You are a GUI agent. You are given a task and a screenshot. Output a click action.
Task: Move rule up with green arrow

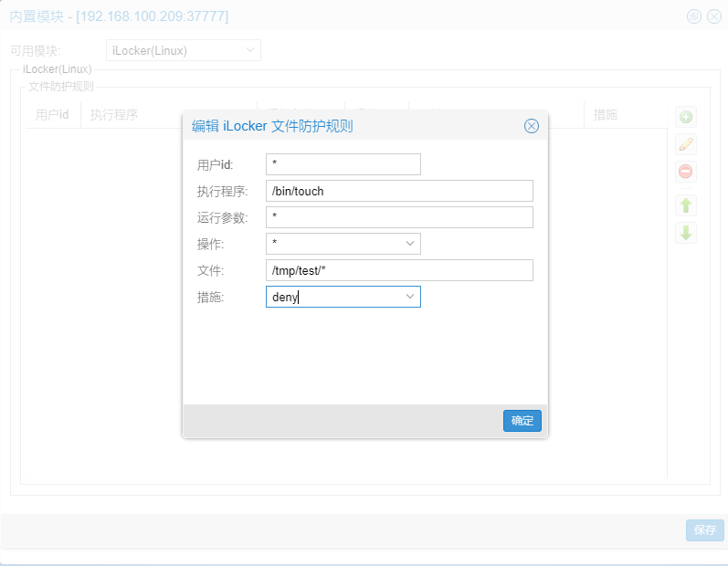686,205
